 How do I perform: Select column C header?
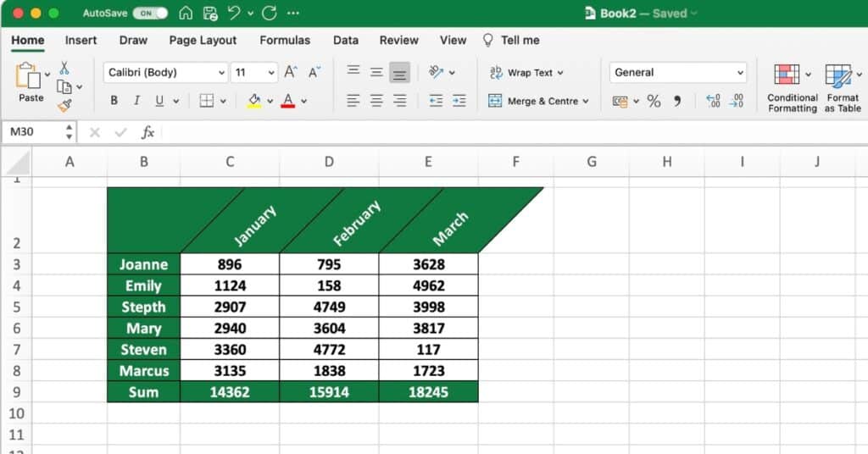[230, 162]
